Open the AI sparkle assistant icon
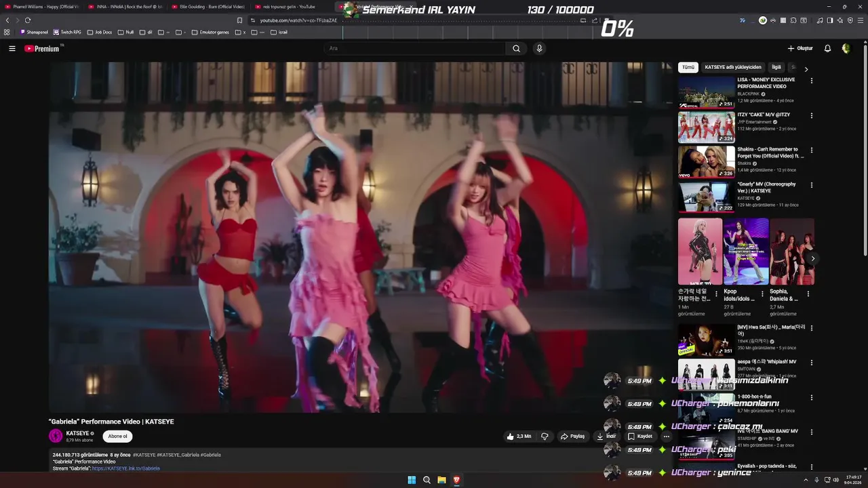868x488 pixels. (840, 20)
